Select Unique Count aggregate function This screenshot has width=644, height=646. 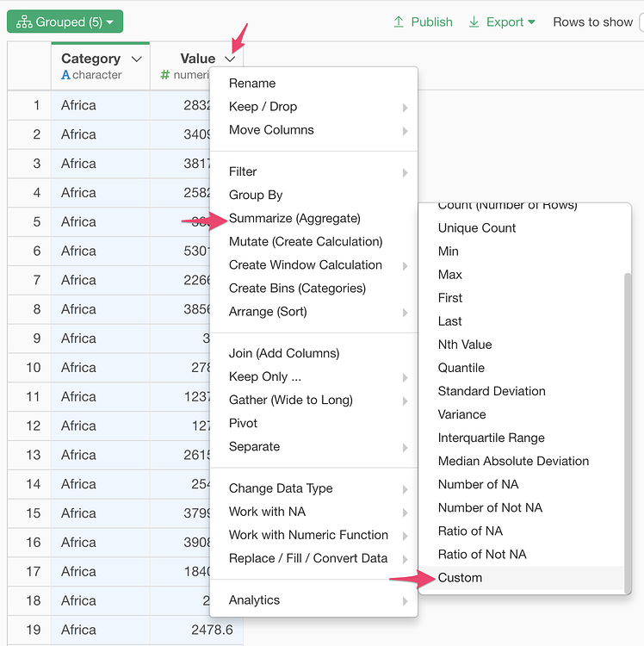[x=521, y=228]
